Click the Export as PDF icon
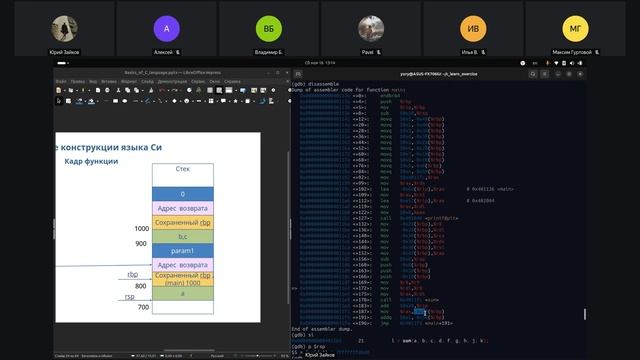 [98, 90]
